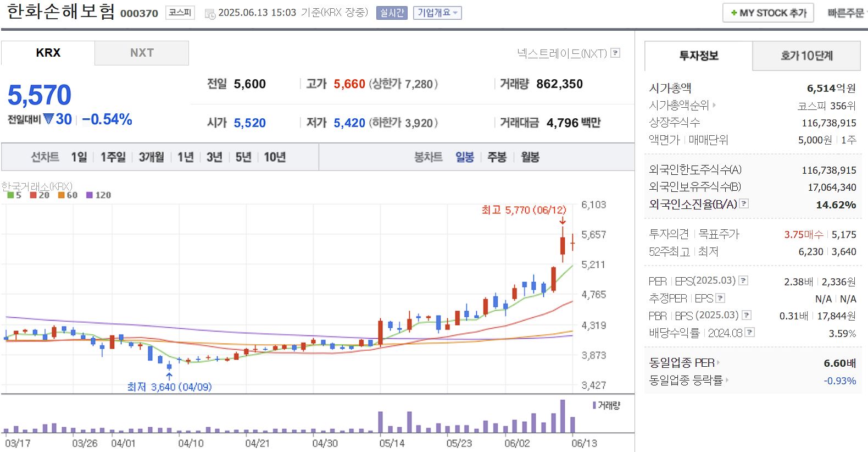Click the green 5-day moving average swatch
Screen dimensions: 868x452
pos(10,195)
